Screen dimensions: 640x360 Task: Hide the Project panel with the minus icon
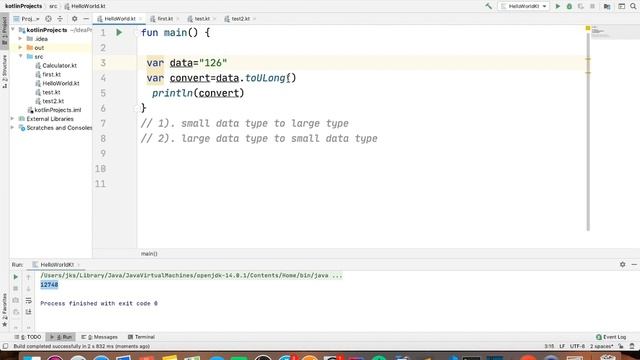pyautogui.click(x=86, y=19)
